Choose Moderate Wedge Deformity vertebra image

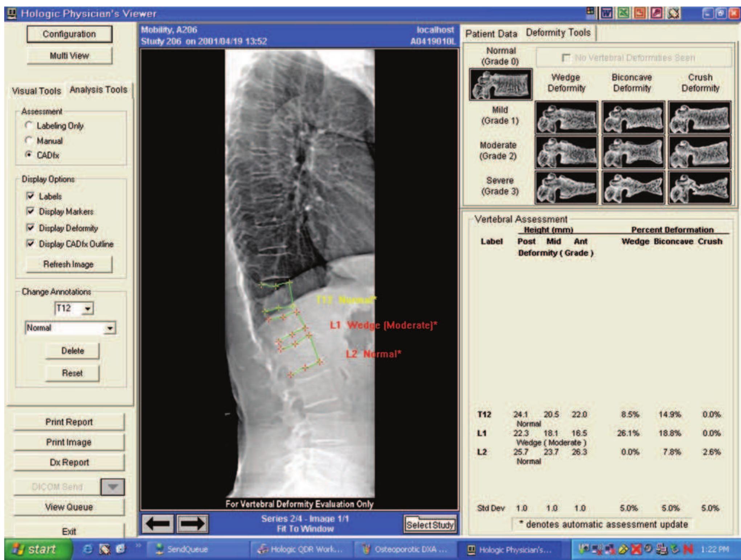[566, 152]
